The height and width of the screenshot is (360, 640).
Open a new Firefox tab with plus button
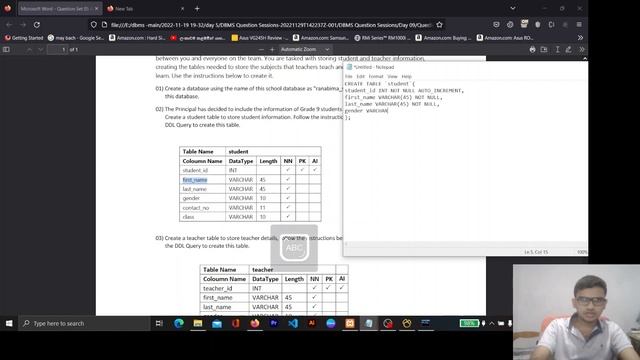pyautogui.click(x=197, y=9)
